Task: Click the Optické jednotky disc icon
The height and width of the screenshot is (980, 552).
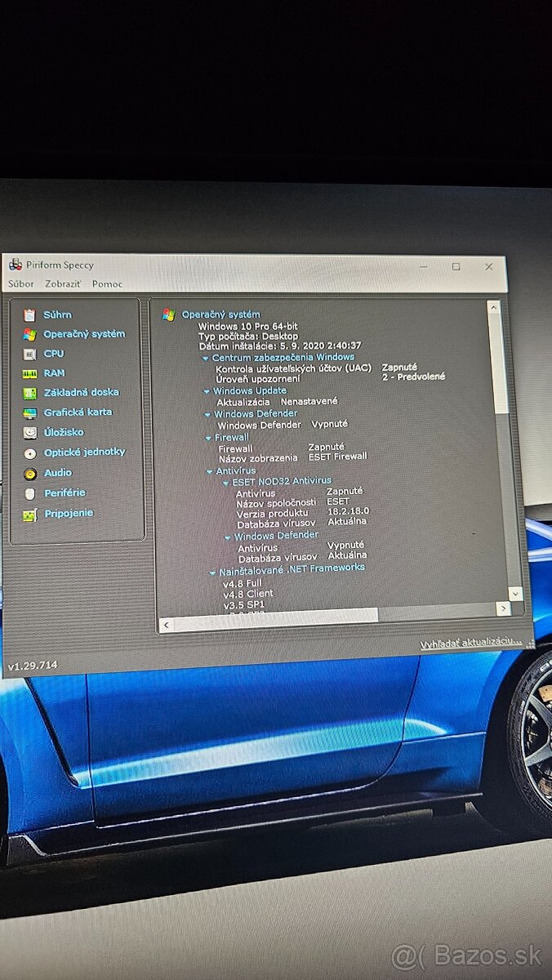Action: (x=30, y=452)
